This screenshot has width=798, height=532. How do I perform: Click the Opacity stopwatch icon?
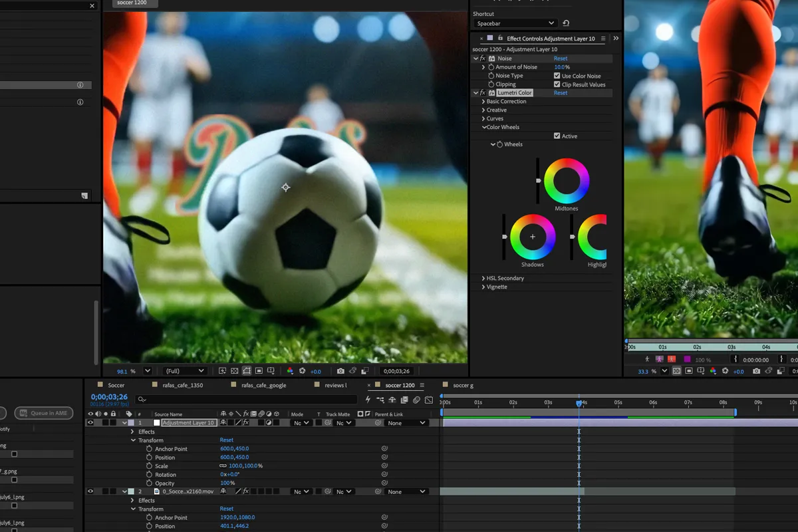coord(150,483)
